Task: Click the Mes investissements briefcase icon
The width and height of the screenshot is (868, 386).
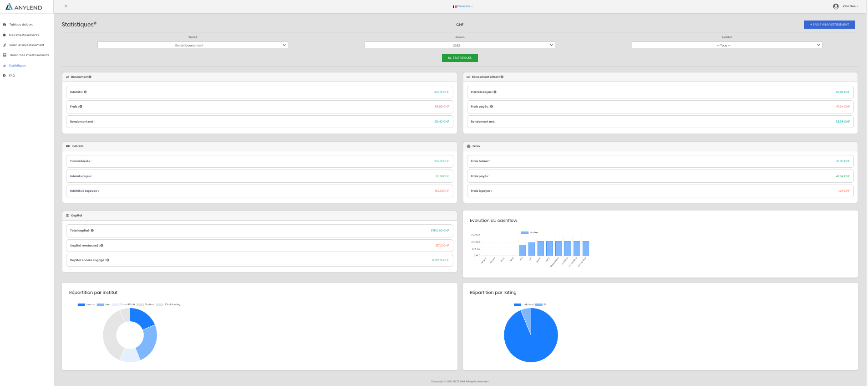Action: tap(4, 35)
